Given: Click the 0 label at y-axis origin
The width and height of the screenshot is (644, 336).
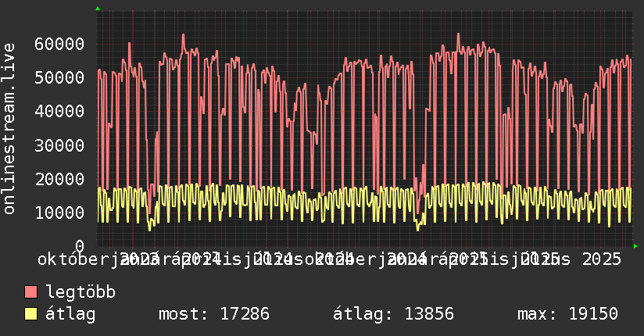Looking at the screenshot, I should coord(80,246).
